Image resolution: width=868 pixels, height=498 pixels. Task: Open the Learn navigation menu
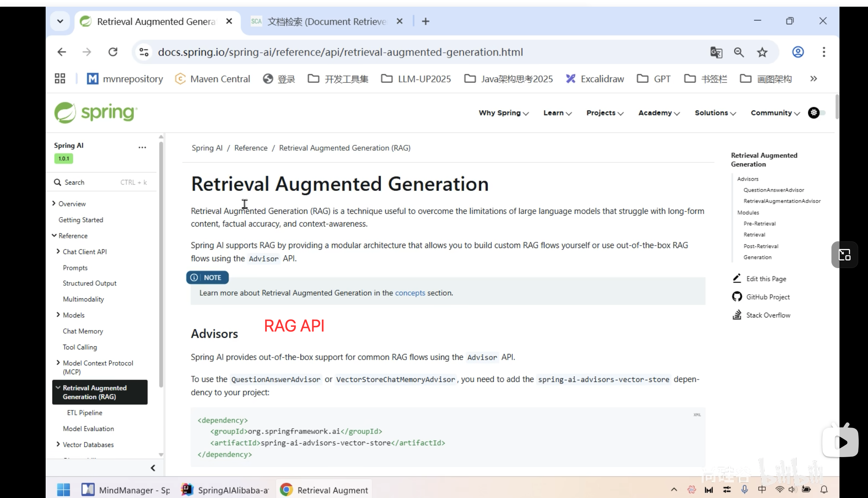point(557,113)
